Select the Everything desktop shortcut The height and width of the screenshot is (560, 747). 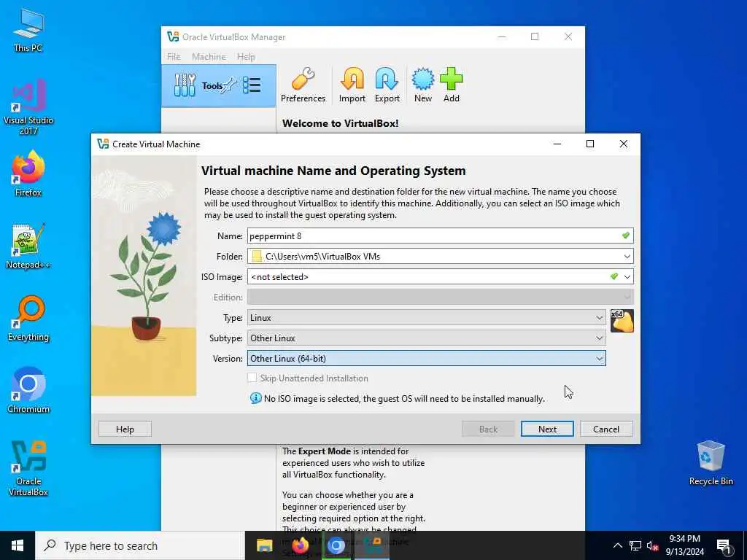click(28, 319)
